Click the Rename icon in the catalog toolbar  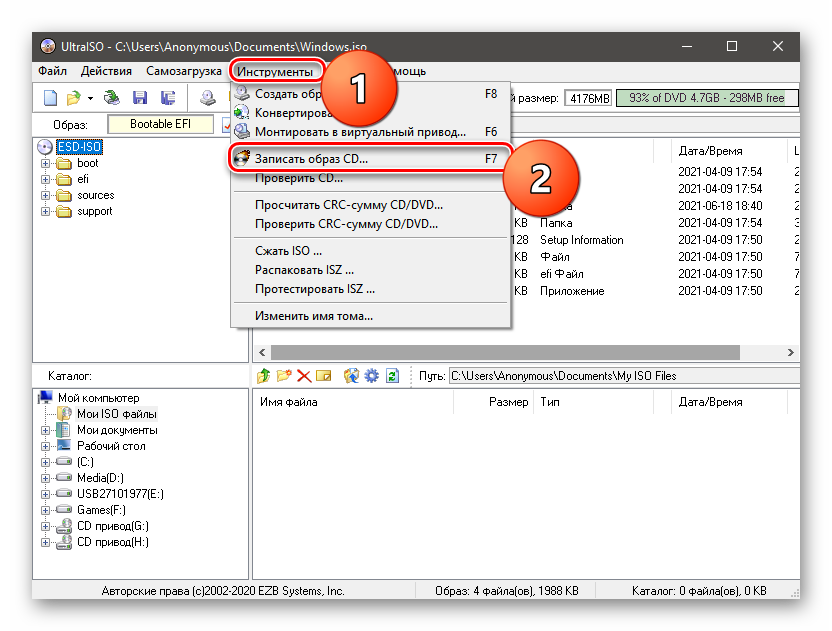(324, 376)
